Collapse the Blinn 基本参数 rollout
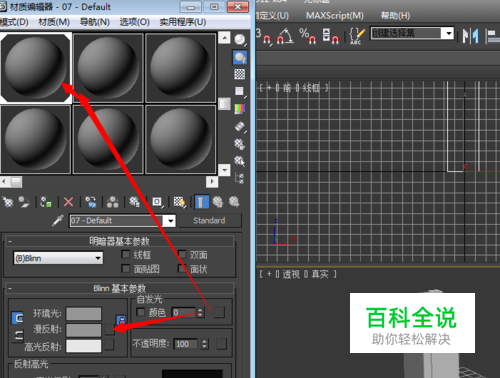 pos(10,288)
